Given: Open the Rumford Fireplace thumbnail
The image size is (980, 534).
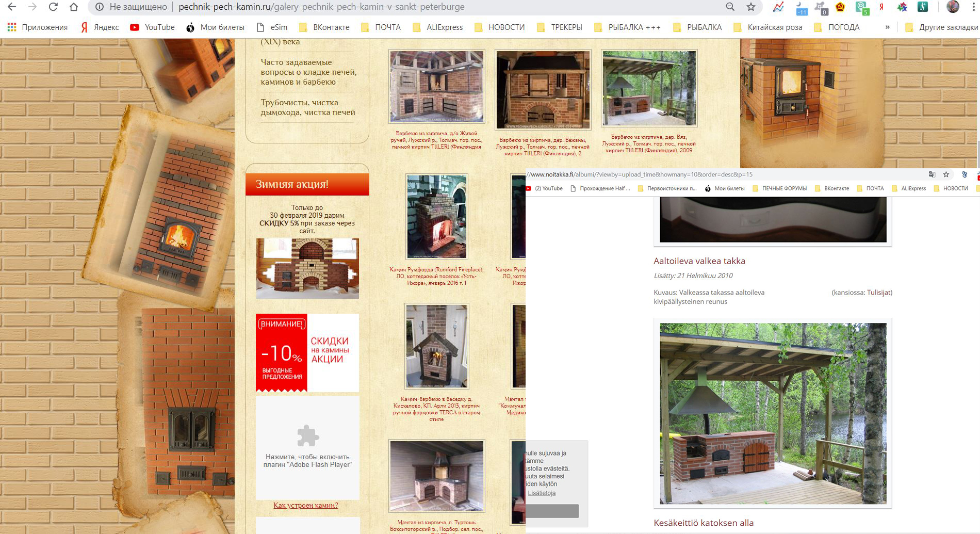Looking at the screenshot, I should pos(437,217).
